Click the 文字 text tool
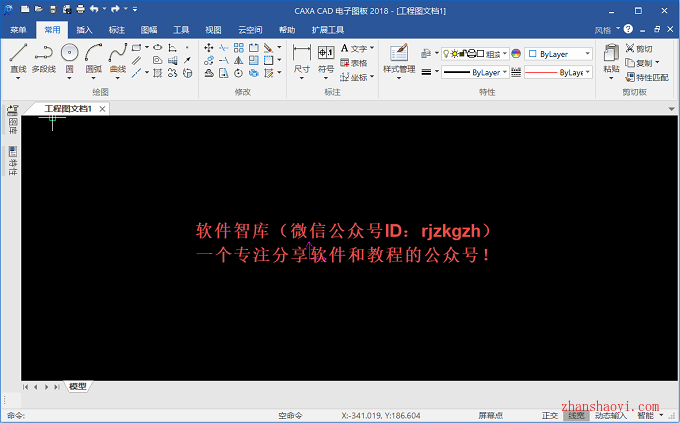Image resolution: width=680 pixels, height=423 pixels. (355, 48)
